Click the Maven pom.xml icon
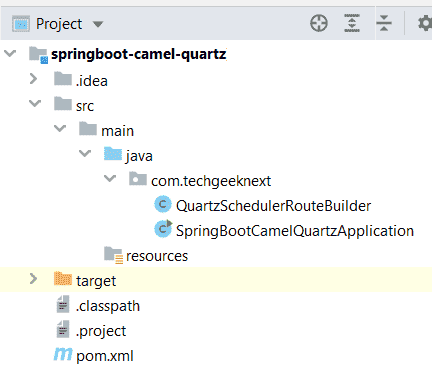432x366 pixels. 63,354
